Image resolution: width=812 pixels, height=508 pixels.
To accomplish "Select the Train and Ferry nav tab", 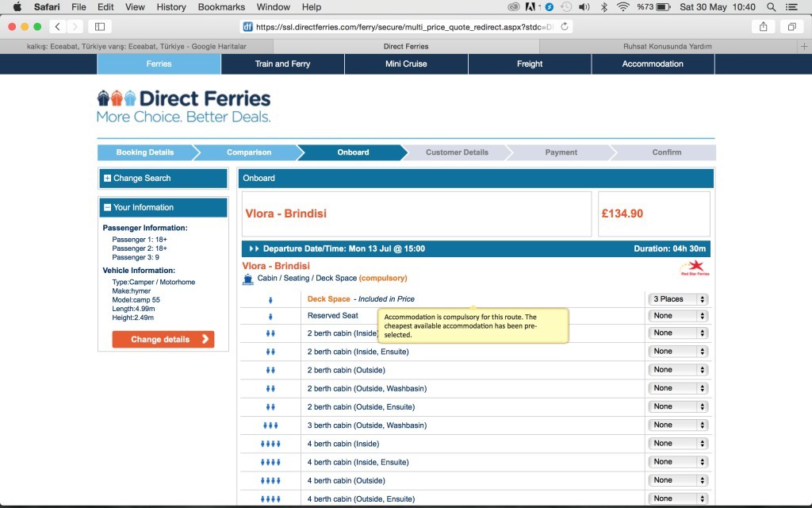I will (283, 63).
